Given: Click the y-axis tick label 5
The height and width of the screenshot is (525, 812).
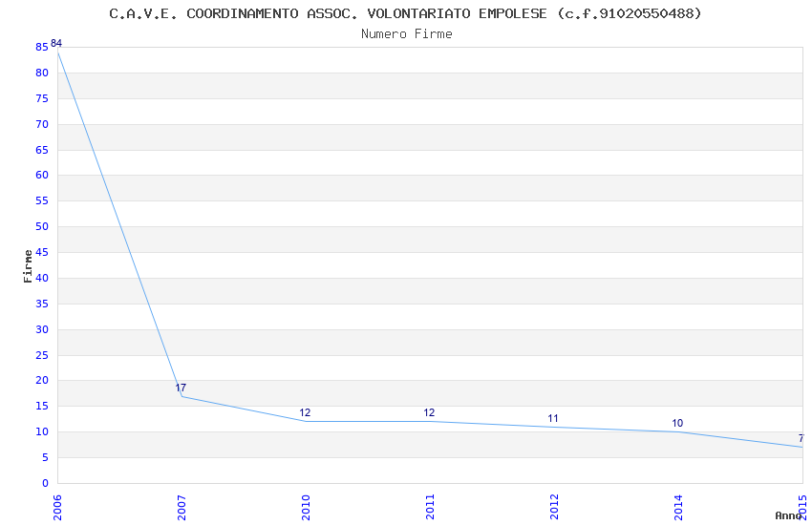Looking at the screenshot, I should pyautogui.click(x=45, y=458).
